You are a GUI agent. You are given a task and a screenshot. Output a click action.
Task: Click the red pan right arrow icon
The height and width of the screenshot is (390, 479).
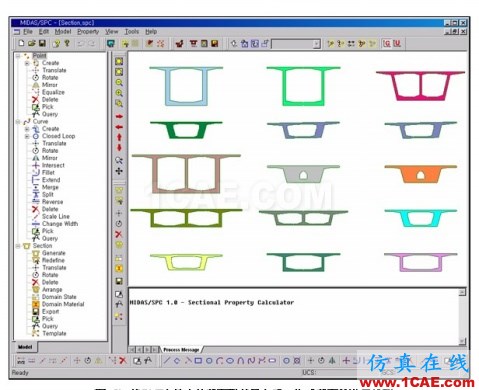[119, 116]
